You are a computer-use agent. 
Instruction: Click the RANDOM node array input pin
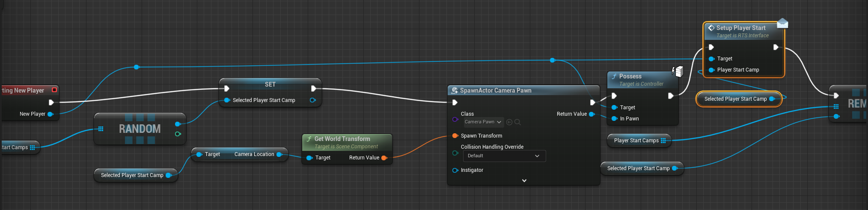pyautogui.click(x=101, y=129)
